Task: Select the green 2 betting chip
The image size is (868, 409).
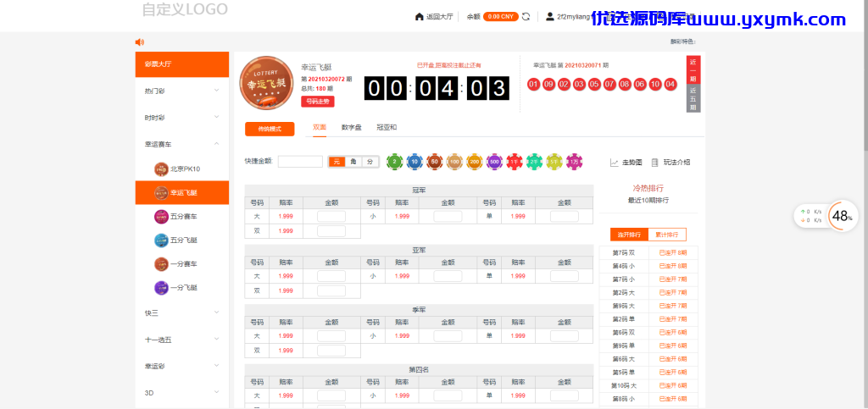Action: [x=394, y=162]
